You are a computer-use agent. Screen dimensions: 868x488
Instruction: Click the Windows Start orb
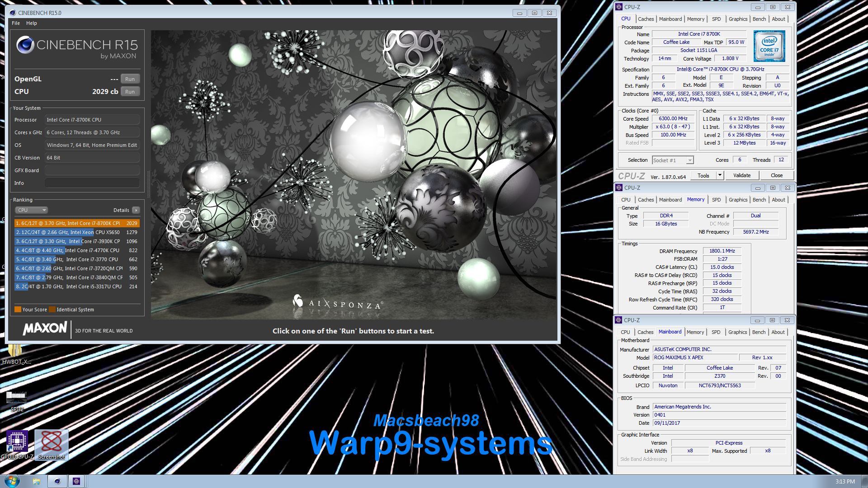tap(12, 481)
